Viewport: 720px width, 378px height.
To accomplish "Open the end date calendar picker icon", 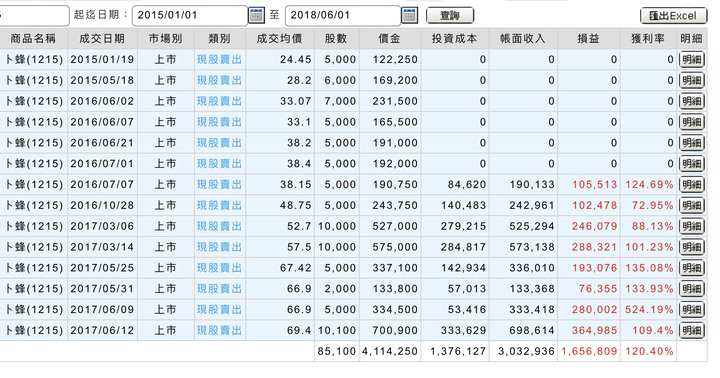I will click(x=410, y=15).
